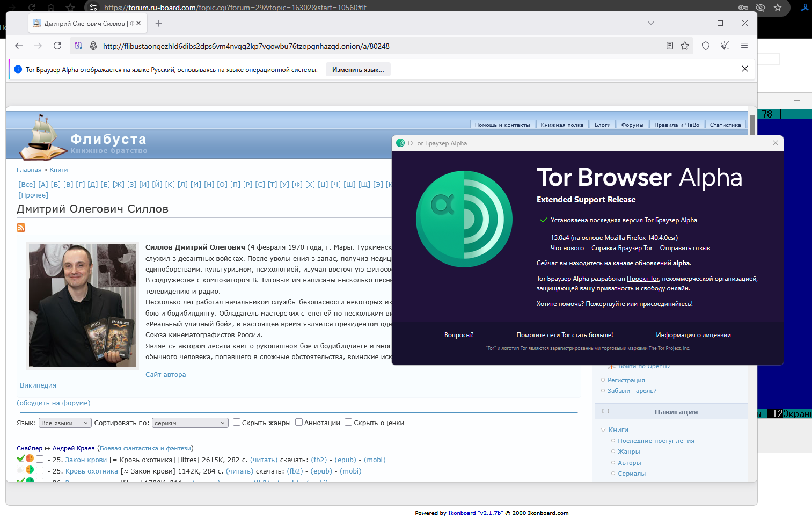Open the Язык language dropdown
The width and height of the screenshot is (812, 517).
pos(65,423)
